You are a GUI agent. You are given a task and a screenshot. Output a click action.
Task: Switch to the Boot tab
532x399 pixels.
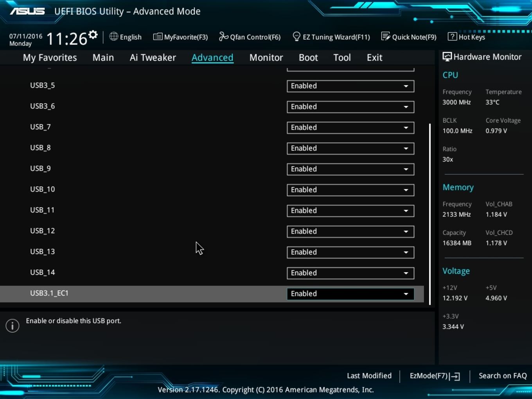tap(308, 58)
